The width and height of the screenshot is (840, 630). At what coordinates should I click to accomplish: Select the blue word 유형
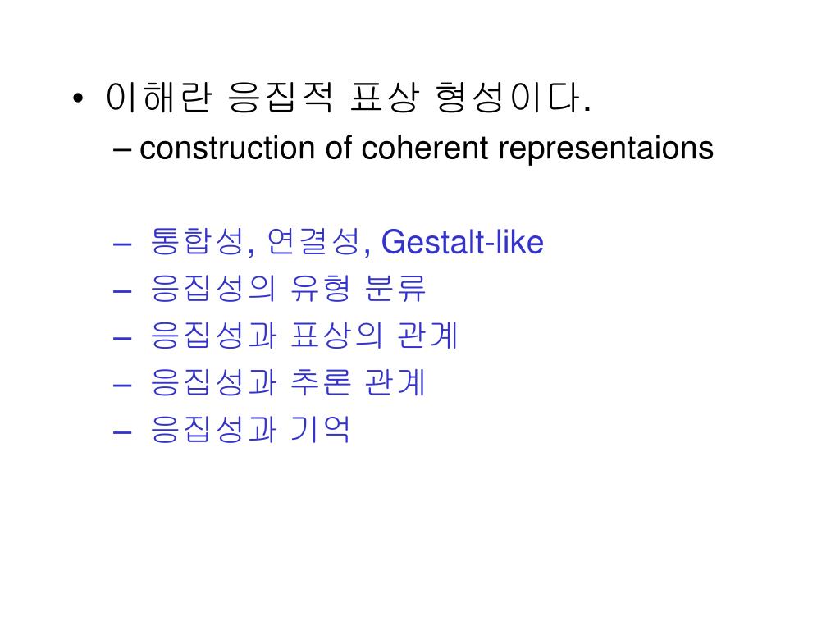[321, 288]
